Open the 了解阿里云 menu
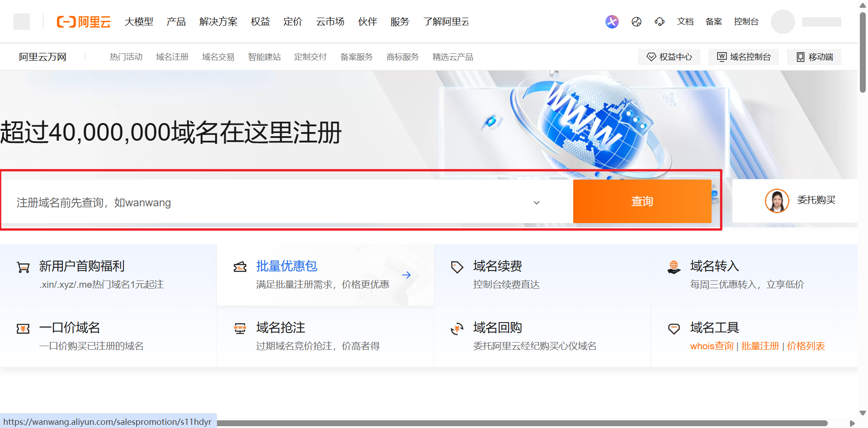Screen dimensions: 868x428 (x=446, y=22)
